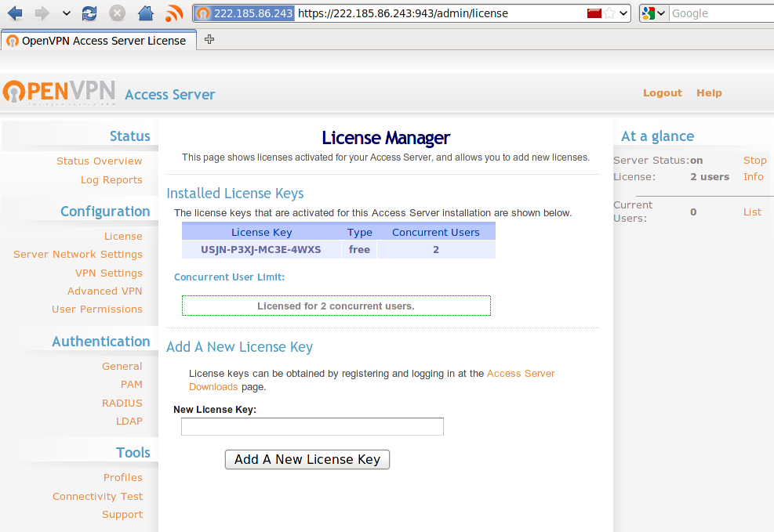Viewport: 774px width, 532px height.
Task: Open User Permissions page
Action: tap(97, 309)
